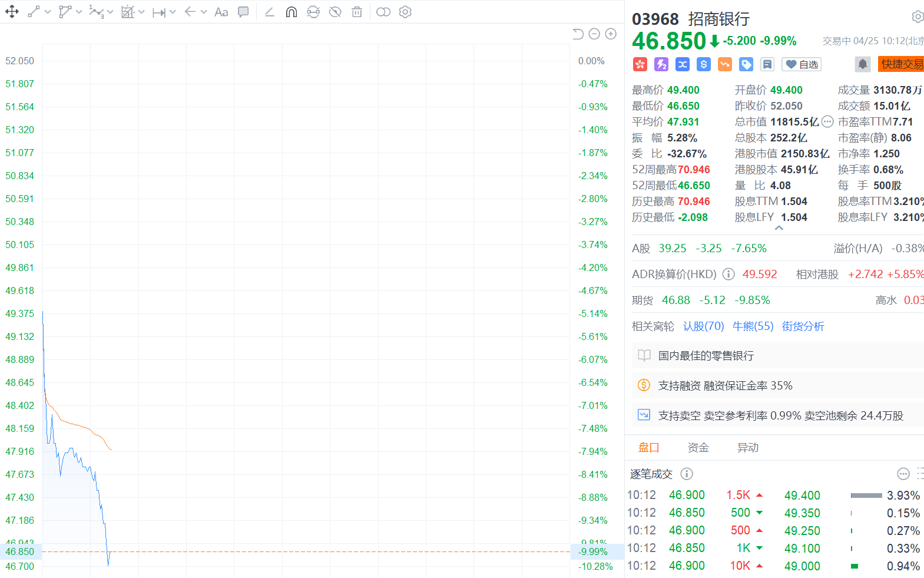
Task: Click stock name 招商银行 header
Action: (x=719, y=19)
